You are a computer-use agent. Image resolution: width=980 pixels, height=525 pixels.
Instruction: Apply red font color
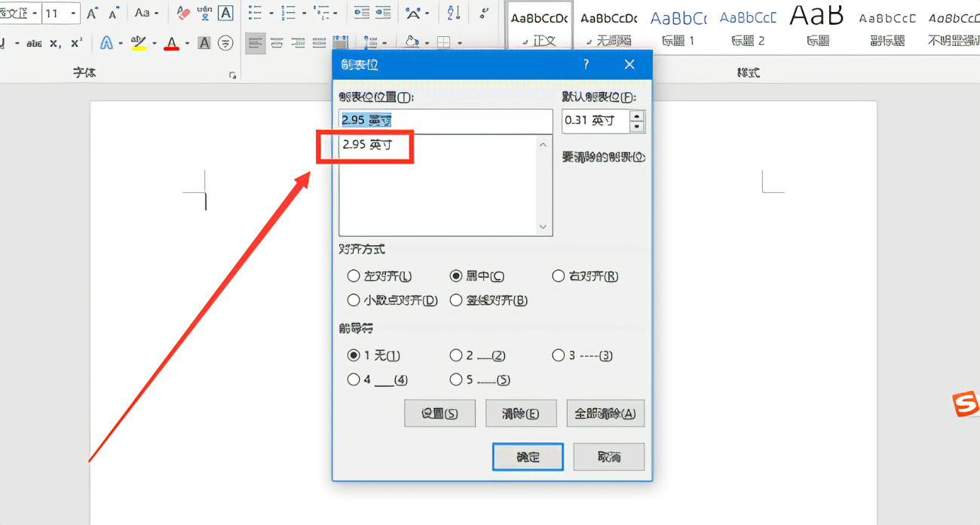pyautogui.click(x=172, y=43)
